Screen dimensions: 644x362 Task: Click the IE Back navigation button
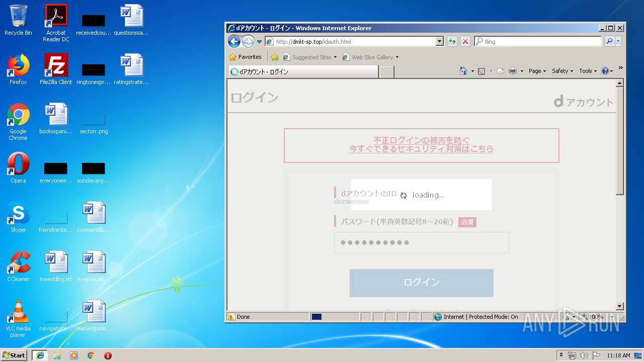(234, 41)
